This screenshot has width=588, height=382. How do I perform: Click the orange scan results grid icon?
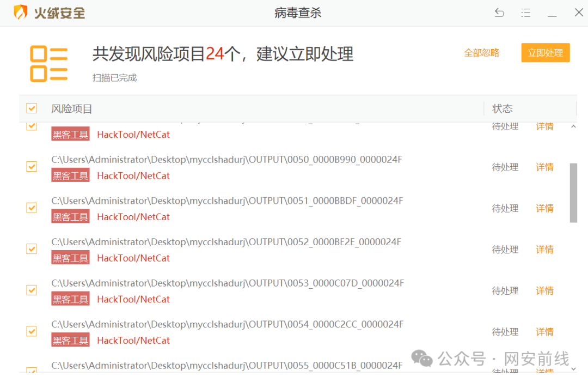point(48,63)
